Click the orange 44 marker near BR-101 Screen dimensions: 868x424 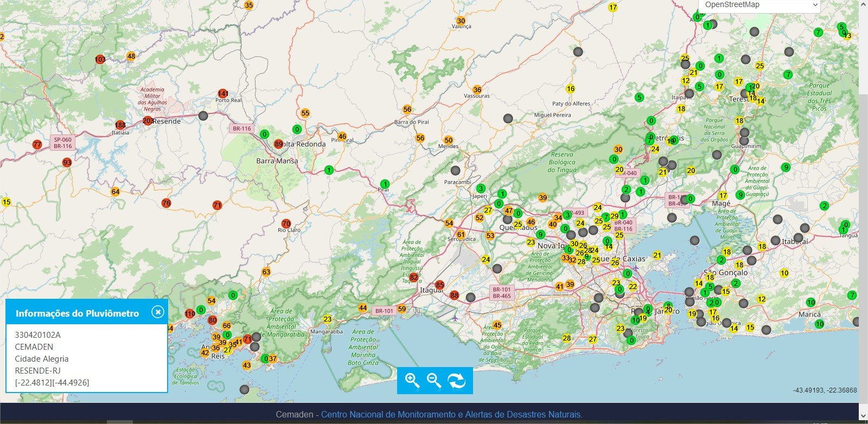[363, 308]
